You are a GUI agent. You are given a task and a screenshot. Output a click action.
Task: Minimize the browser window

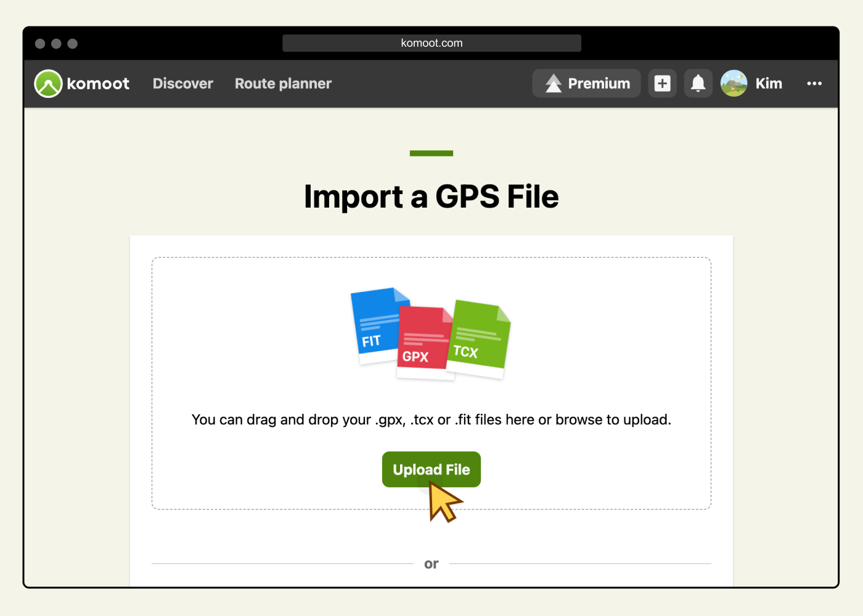tap(56, 44)
